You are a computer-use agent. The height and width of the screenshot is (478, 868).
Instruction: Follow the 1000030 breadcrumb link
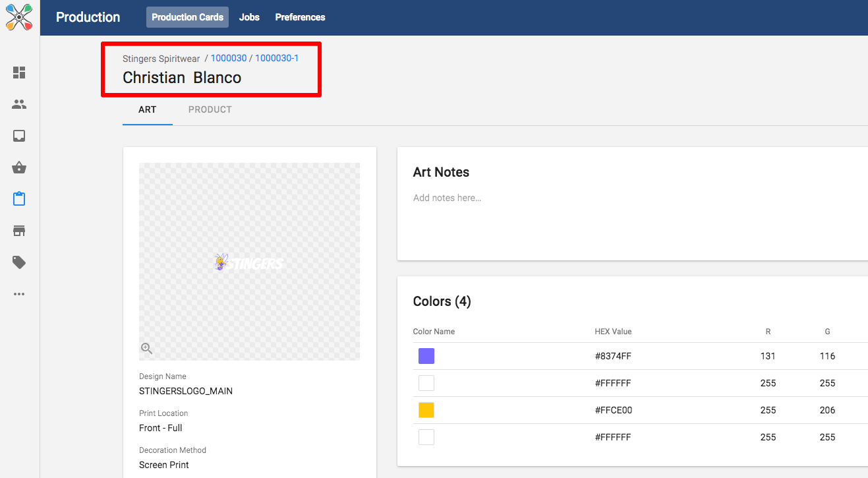click(228, 58)
